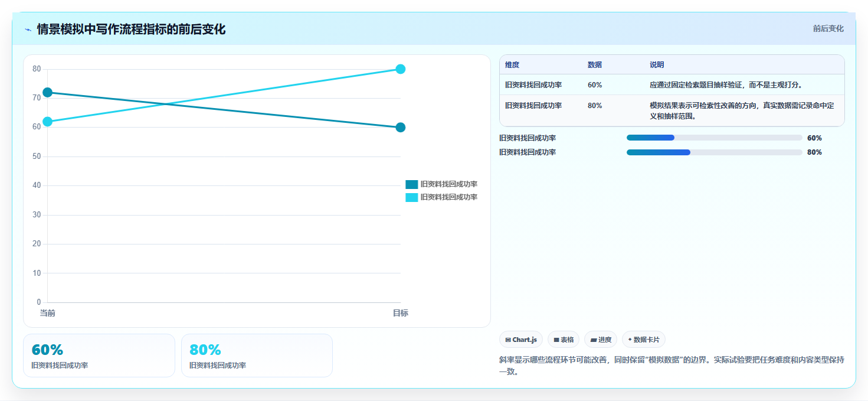This screenshot has width=868, height=401.
Task: Toggle the dark teal legend swatch
Action: click(x=412, y=184)
